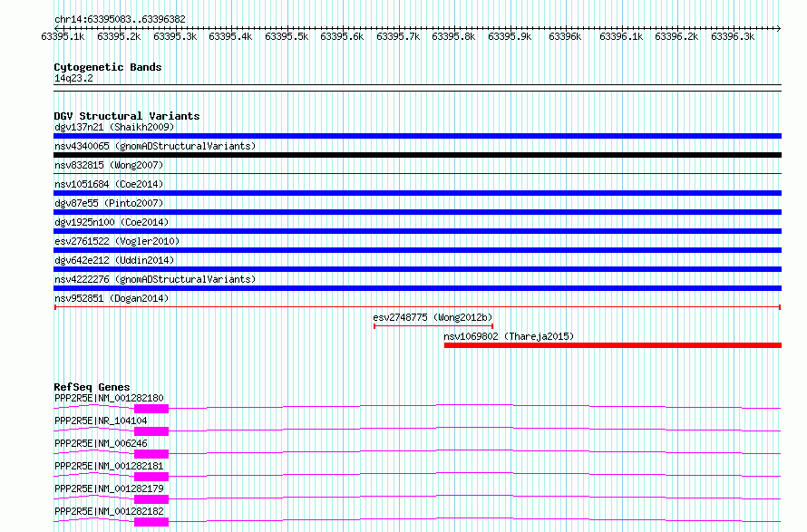This screenshot has height=532, width=807.
Task: Click the 63396.2k ruler label
Action: point(676,37)
